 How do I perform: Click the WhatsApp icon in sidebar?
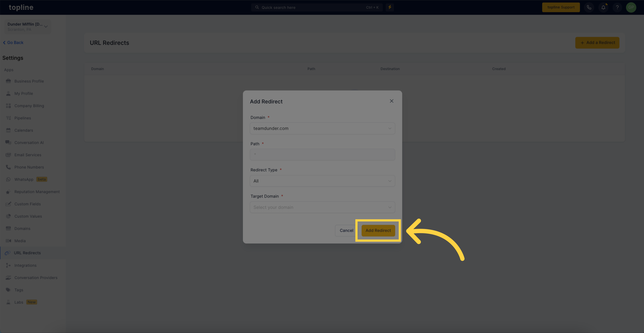8,179
